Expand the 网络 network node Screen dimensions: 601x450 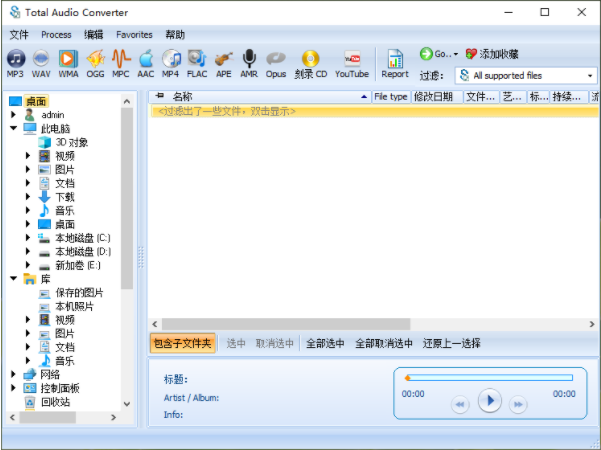(x=13, y=374)
